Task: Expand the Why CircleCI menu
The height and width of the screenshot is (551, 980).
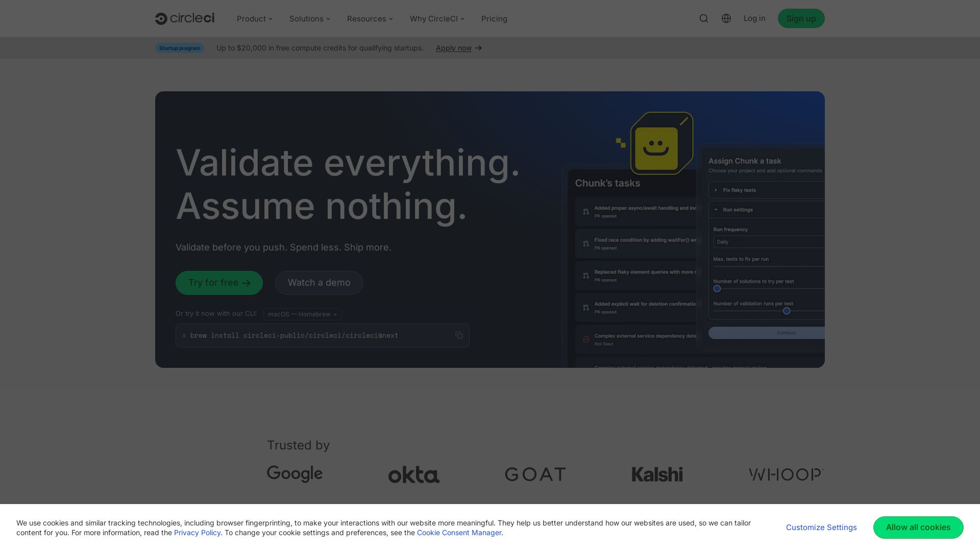Action: coord(437,19)
